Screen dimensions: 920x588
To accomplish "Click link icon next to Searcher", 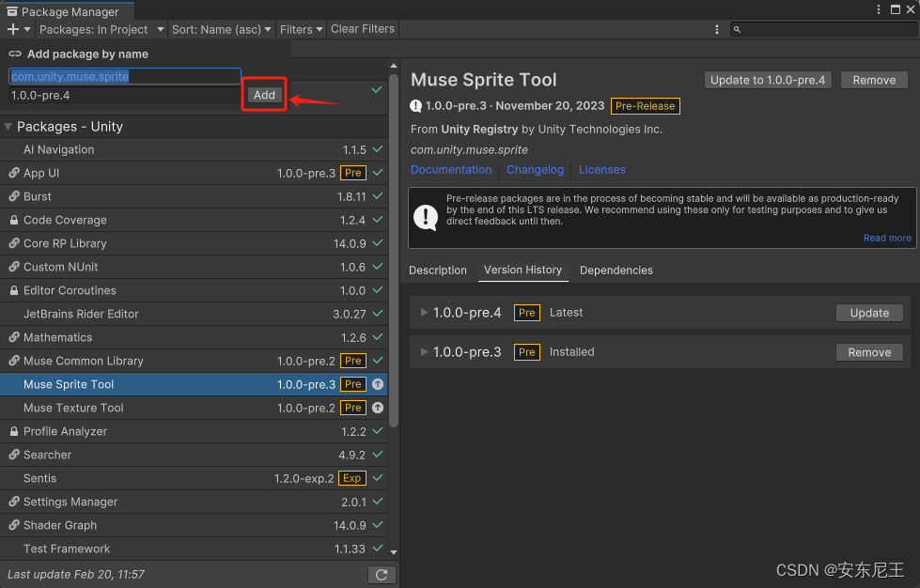I will pyautogui.click(x=14, y=455).
